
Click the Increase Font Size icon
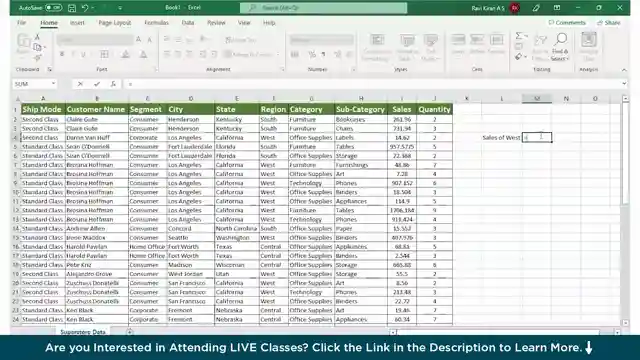coord(139,40)
